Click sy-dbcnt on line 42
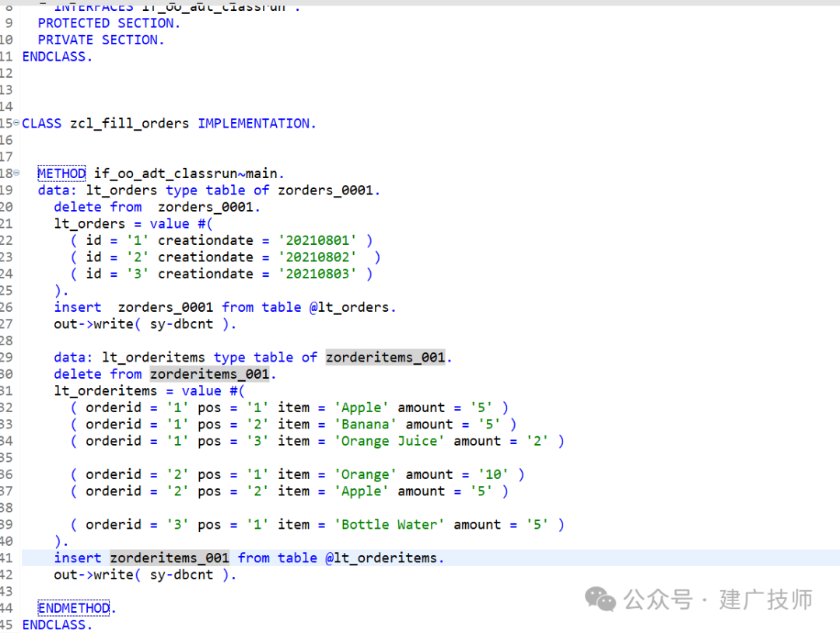 [x=181, y=575]
